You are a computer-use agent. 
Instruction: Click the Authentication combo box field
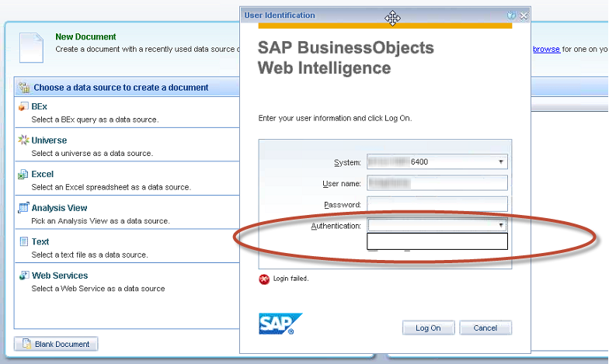[437, 225]
